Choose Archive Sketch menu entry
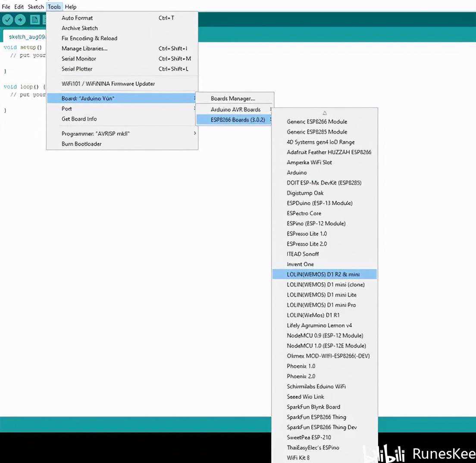Image resolution: width=476 pixels, height=463 pixels. 122,28
